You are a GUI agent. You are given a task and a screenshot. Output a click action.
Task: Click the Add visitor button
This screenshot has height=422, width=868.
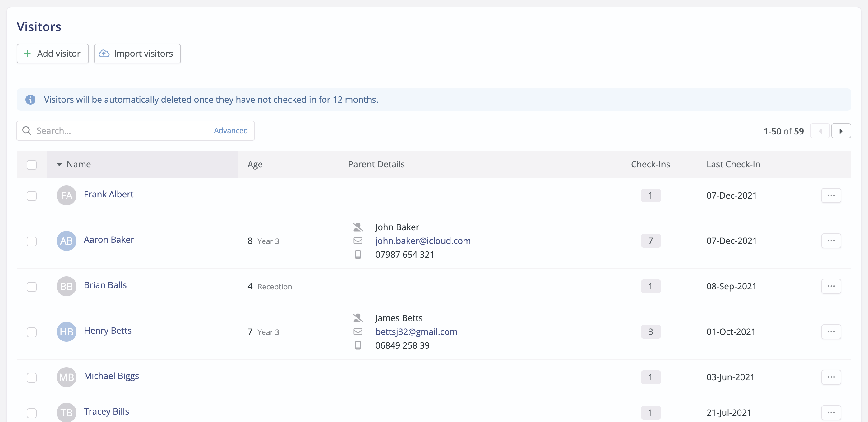tap(53, 53)
